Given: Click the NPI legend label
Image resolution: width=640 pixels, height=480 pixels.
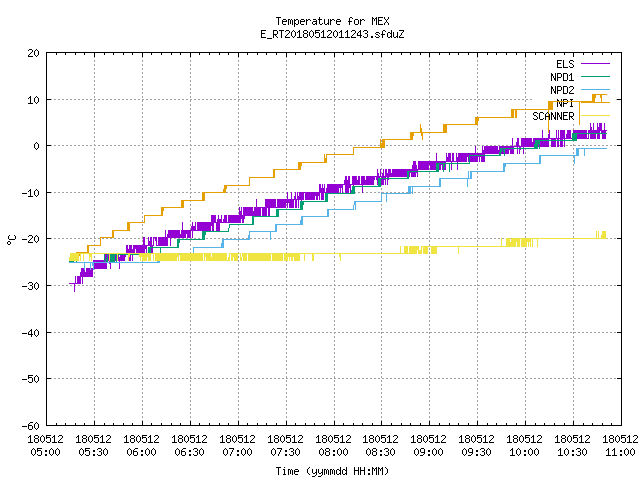Looking at the screenshot, I should click(565, 103).
